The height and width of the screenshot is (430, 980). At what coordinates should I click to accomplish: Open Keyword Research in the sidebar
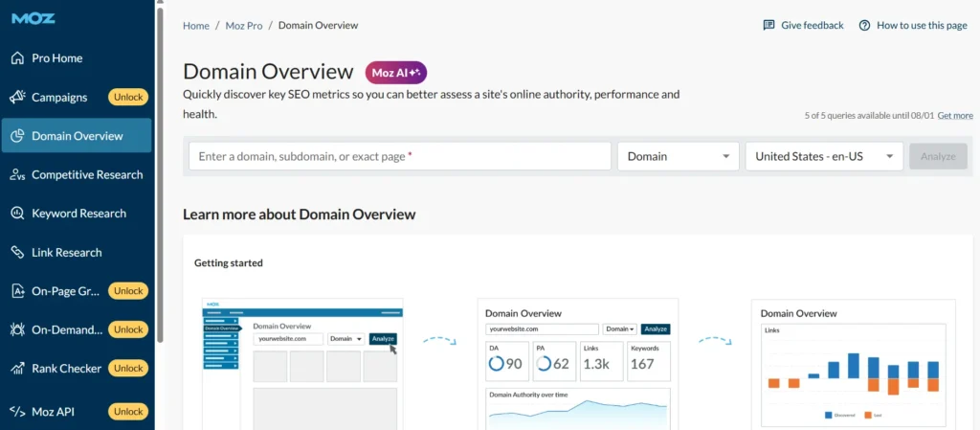click(77, 214)
